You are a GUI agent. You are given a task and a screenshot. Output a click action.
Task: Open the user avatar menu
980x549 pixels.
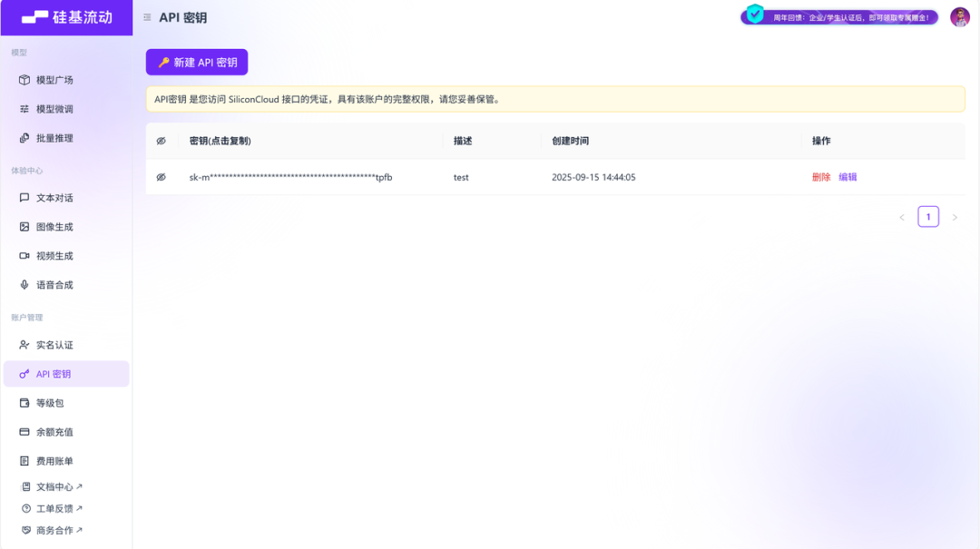pyautogui.click(x=961, y=15)
